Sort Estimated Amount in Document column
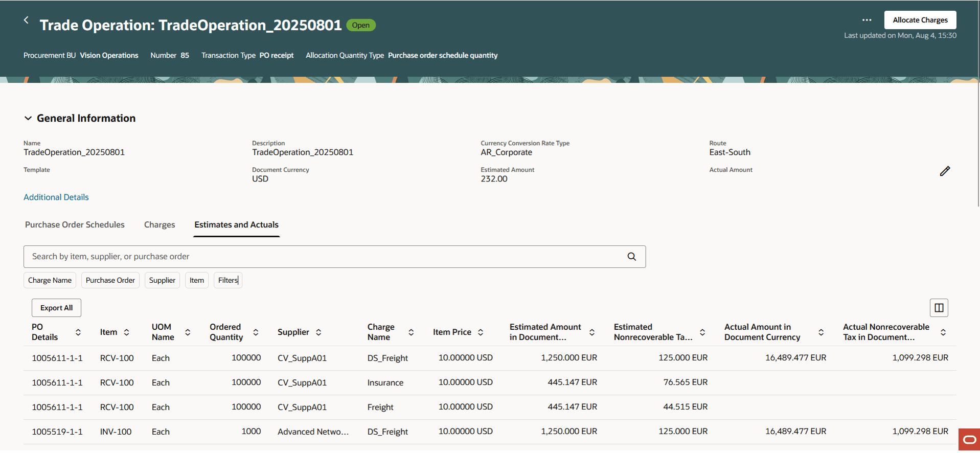The height and width of the screenshot is (453, 980). [592, 332]
